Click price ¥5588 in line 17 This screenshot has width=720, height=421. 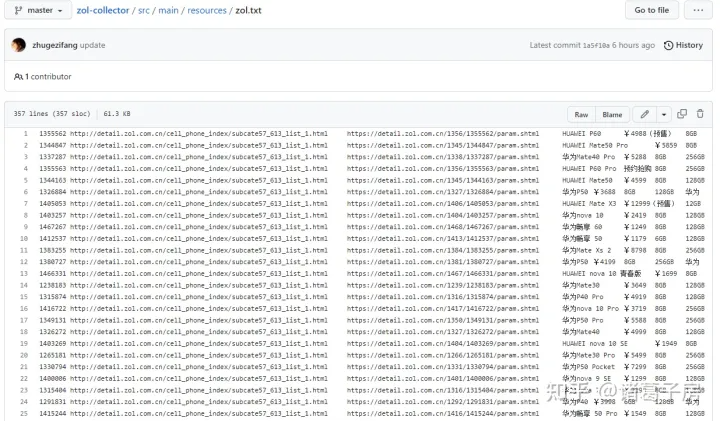pos(635,320)
